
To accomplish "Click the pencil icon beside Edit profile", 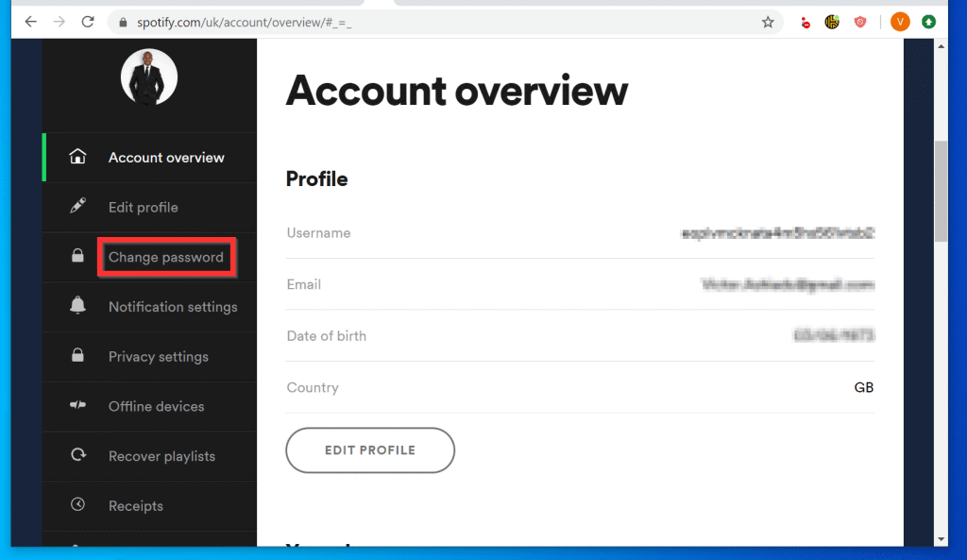I will point(77,206).
